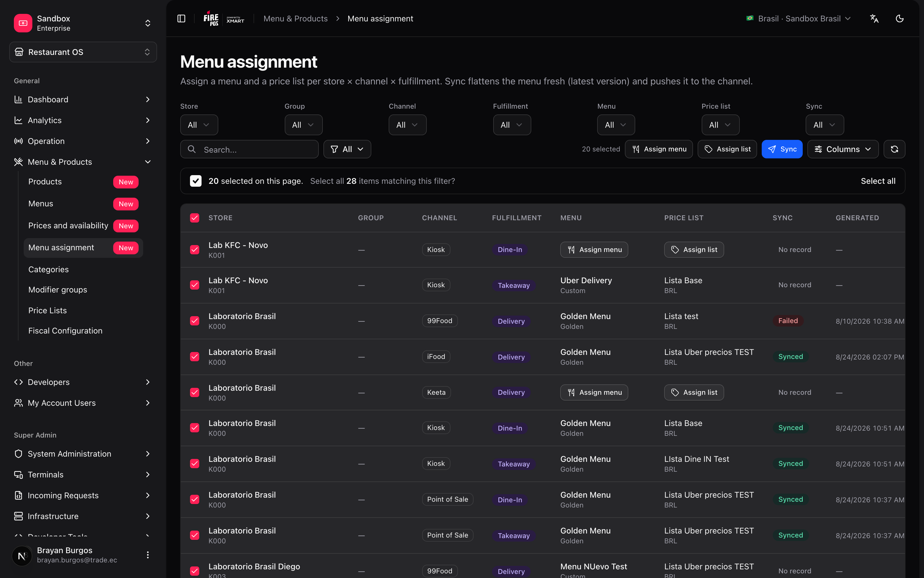The width and height of the screenshot is (924, 578).
Task: Toggle the sidebar panel icon
Action: 181,18
